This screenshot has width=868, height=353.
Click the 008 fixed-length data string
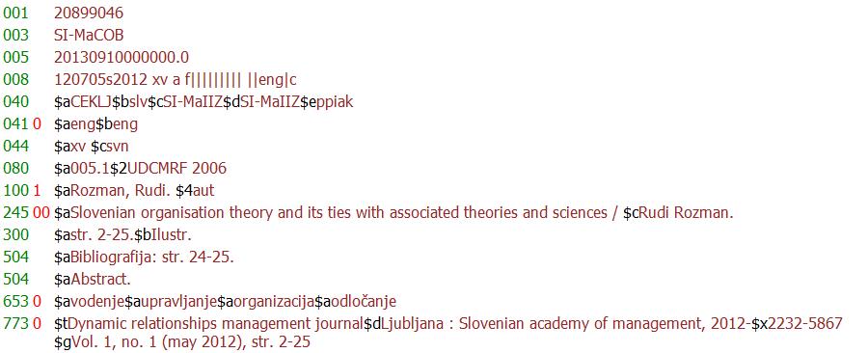tap(175, 80)
